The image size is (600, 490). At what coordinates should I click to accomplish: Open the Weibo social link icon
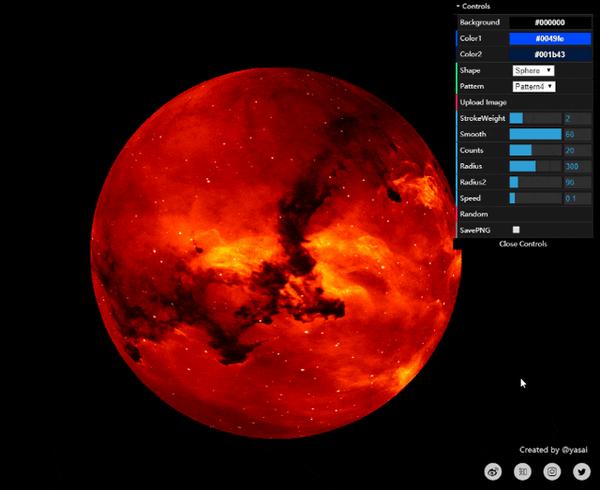(x=493, y=472)
